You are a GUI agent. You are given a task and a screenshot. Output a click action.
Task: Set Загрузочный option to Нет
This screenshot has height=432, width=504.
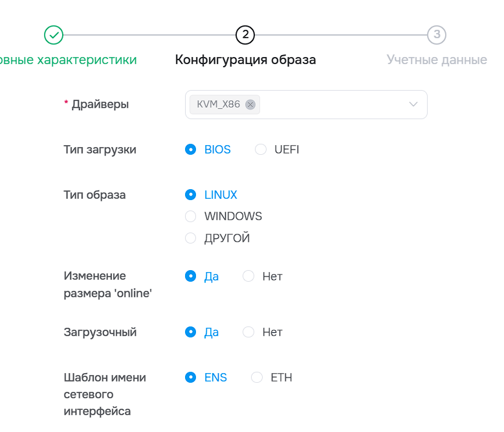[x=248, y=332]
